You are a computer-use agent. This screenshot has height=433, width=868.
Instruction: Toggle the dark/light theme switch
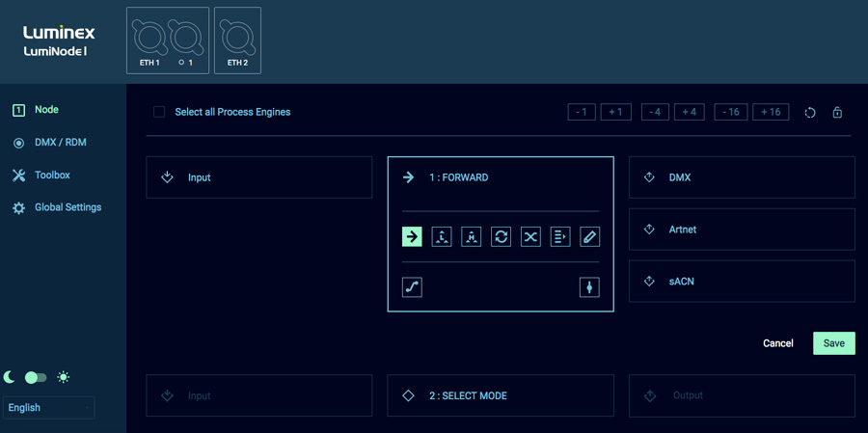(x=36, y=377)
